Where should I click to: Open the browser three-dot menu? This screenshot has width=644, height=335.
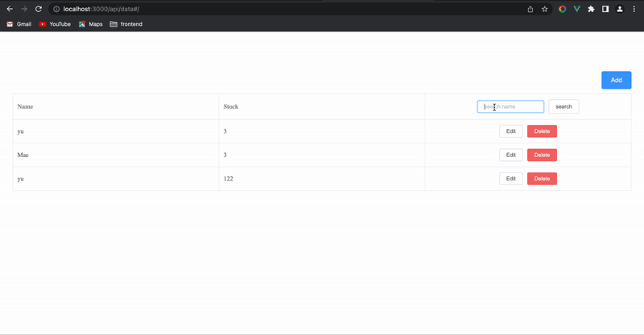(x=634, y=9)
